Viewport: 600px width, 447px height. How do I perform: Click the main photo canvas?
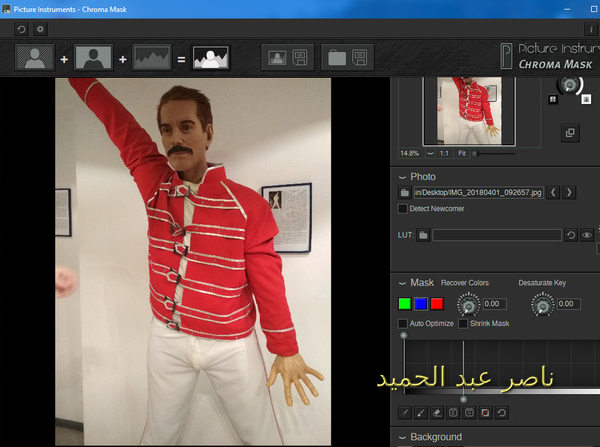(x=193, y=261)
